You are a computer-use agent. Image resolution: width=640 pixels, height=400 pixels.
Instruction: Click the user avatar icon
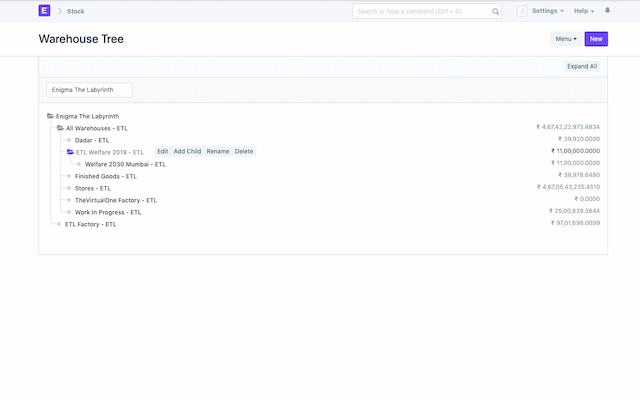click(x=522, y=11)
